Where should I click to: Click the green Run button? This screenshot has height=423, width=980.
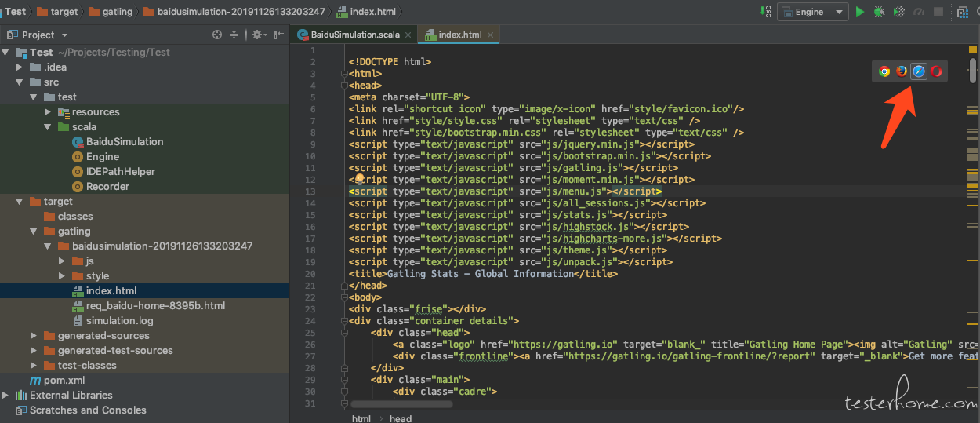point(860,12)
